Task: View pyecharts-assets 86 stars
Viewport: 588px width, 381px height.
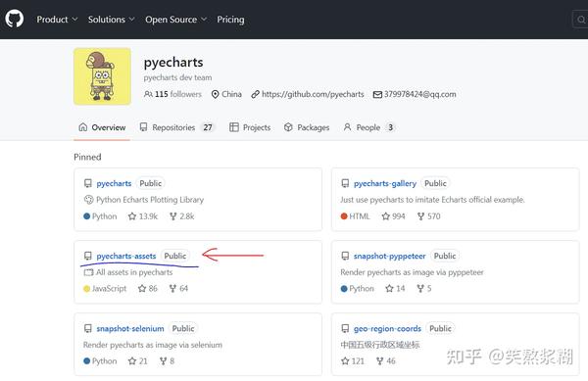Action: coord(148,289)
